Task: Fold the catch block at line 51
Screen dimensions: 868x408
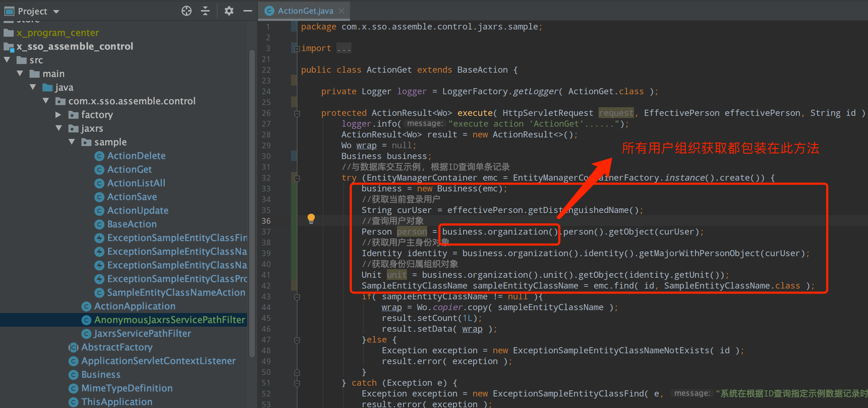Action: (297, 384)
